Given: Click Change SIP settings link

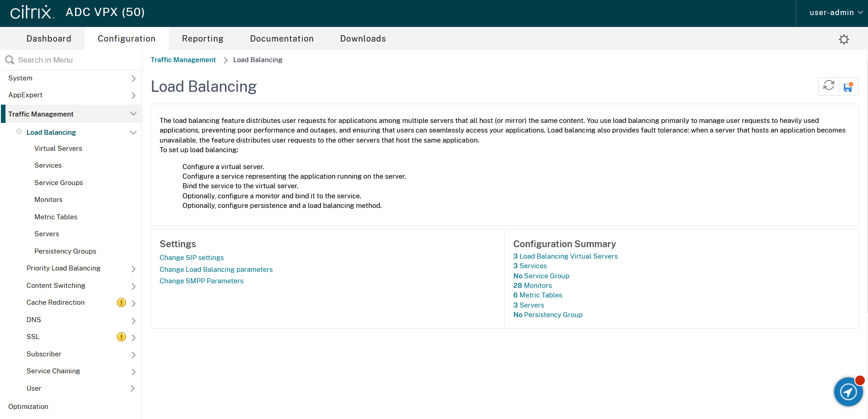Looking at the screenshot, I should (x=192, y=258).
